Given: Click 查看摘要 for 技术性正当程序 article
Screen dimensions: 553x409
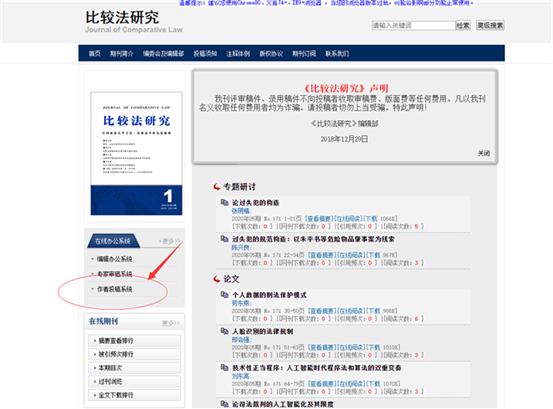Looking at the screenshot, I should [x=322, y=384].
